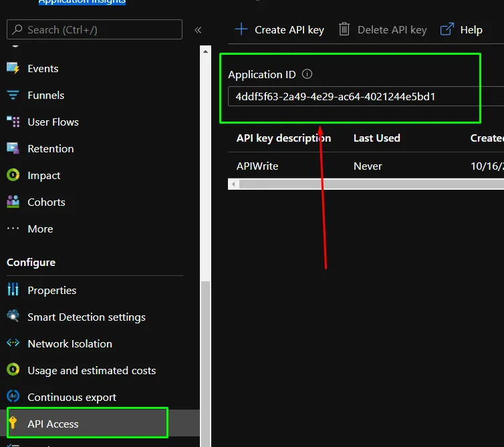504x447 pixels.
Task: Click the Smart Detection settings icon
Action: [13, 316]
